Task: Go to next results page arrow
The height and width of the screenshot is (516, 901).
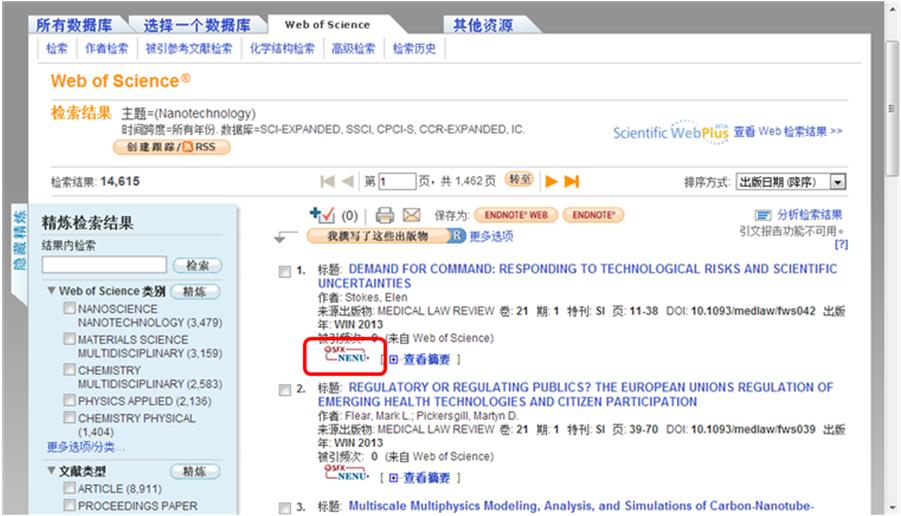Action: [x=551, y=181]
